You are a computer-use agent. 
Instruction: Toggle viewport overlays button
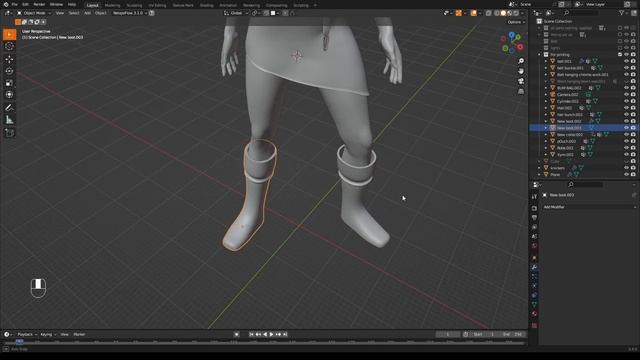tap(473, 13)
